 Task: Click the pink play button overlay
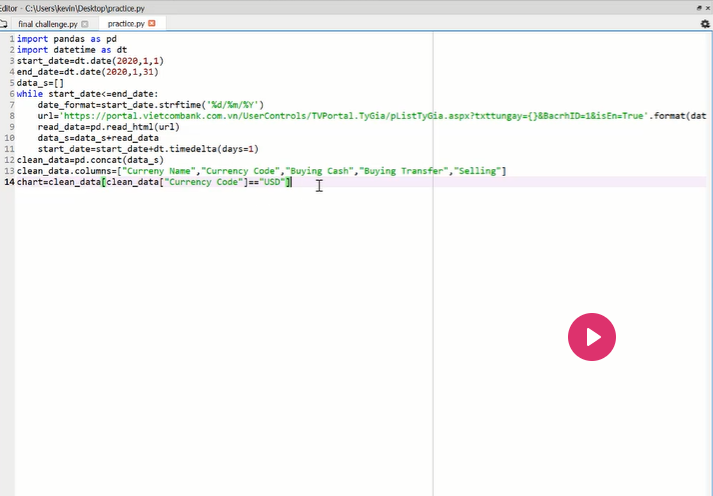point(592,337)
